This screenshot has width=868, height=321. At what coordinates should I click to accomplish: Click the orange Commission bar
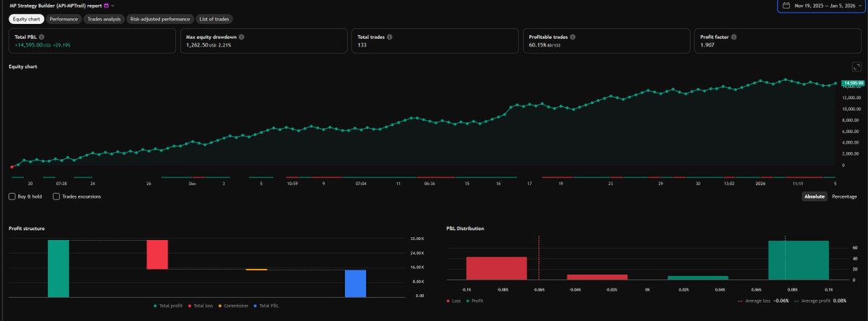coord(256,270)
